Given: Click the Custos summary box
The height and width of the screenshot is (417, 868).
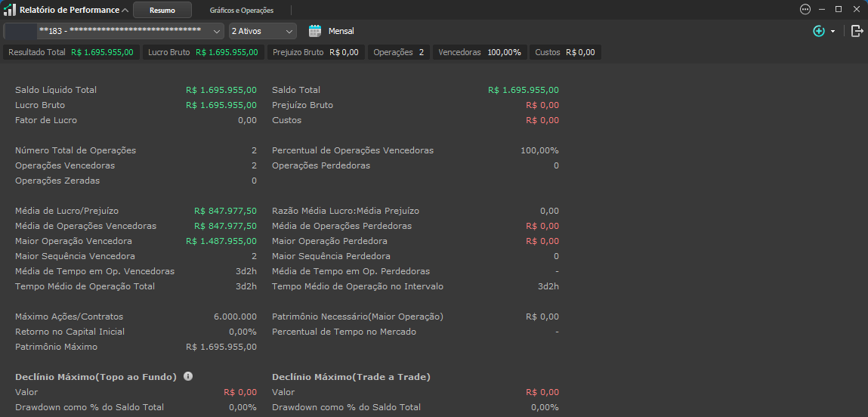Looking at the screenshot, I should [x=565, y=53].
